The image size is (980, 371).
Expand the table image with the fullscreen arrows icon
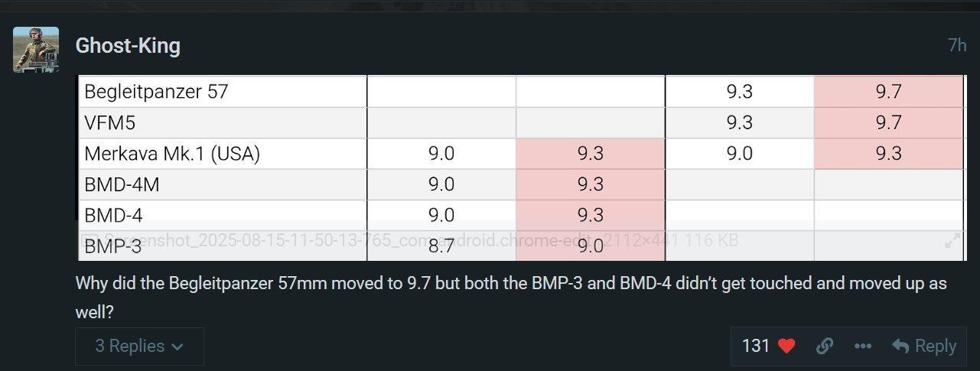952,241
